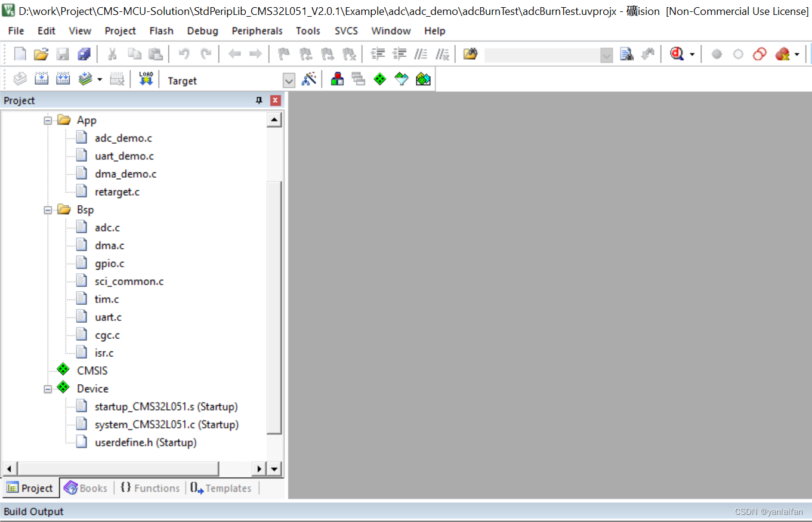Start the debug session magnifier icon
This screenshot has width=812, height=522.
[x=677, y=54]
